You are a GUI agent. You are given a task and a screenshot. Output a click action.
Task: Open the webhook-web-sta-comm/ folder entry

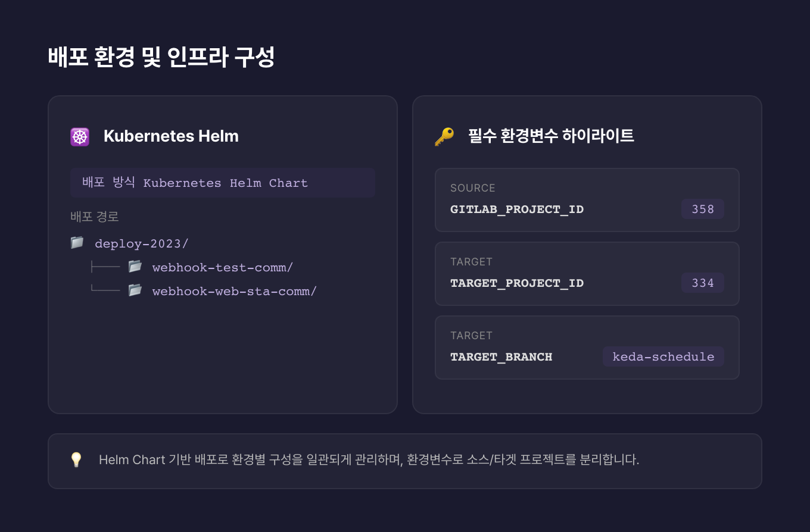[234, 291]
